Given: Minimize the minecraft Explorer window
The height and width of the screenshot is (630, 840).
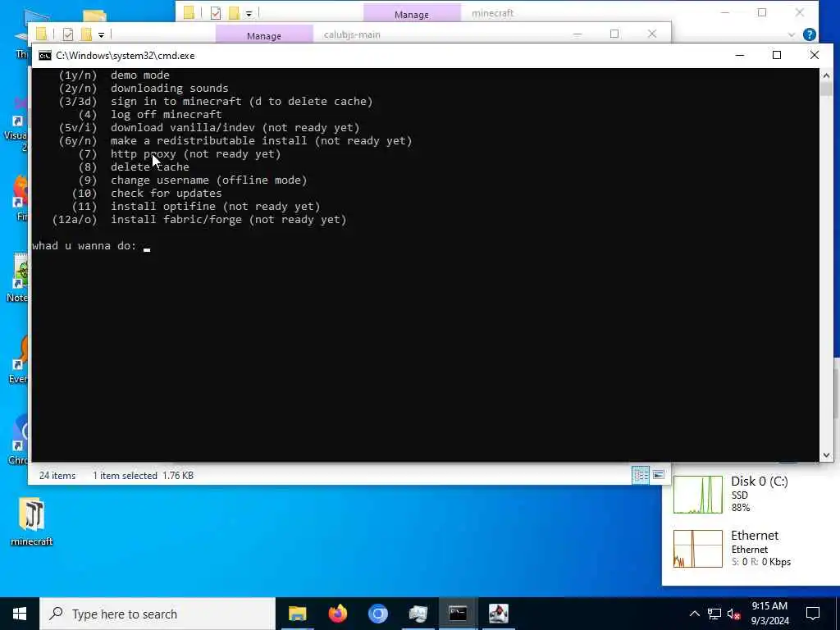Looking at the screenshot, I should tap(725, 12).
